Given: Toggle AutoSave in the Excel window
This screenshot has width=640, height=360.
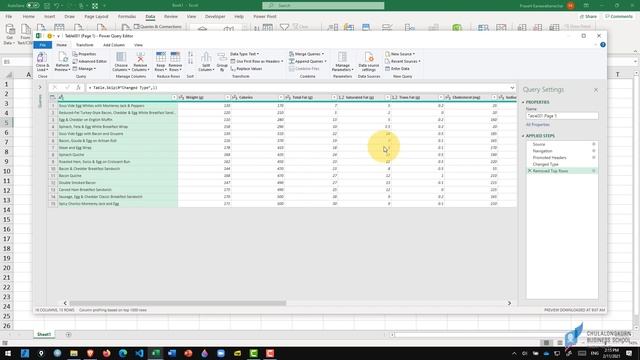Looking at the screenshot, I should 32,6.
